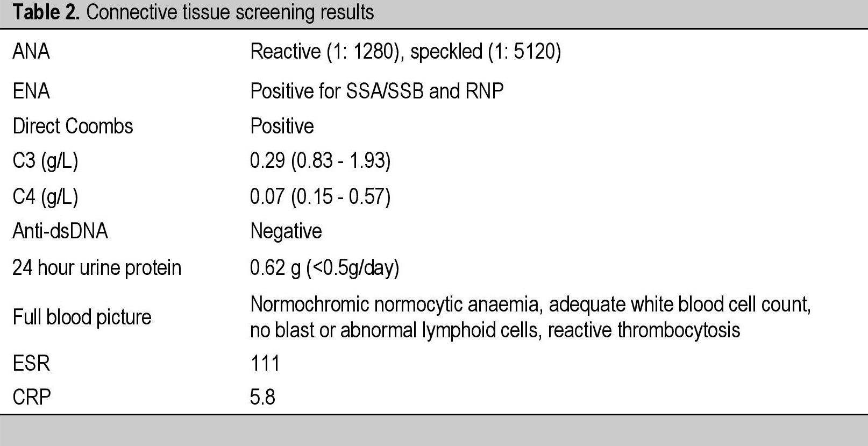Select the C3 (g/L) label
The image size is (868, 446).
45,161
